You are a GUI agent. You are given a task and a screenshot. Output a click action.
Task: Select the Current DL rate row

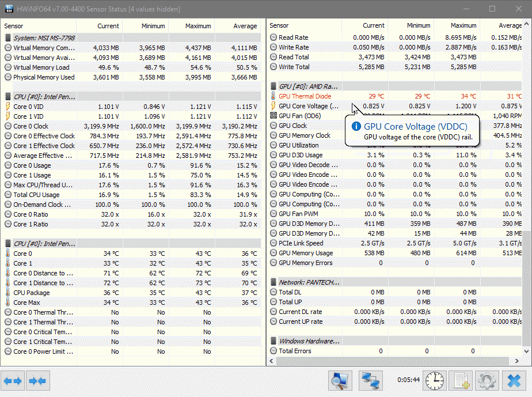coord(394,312)
